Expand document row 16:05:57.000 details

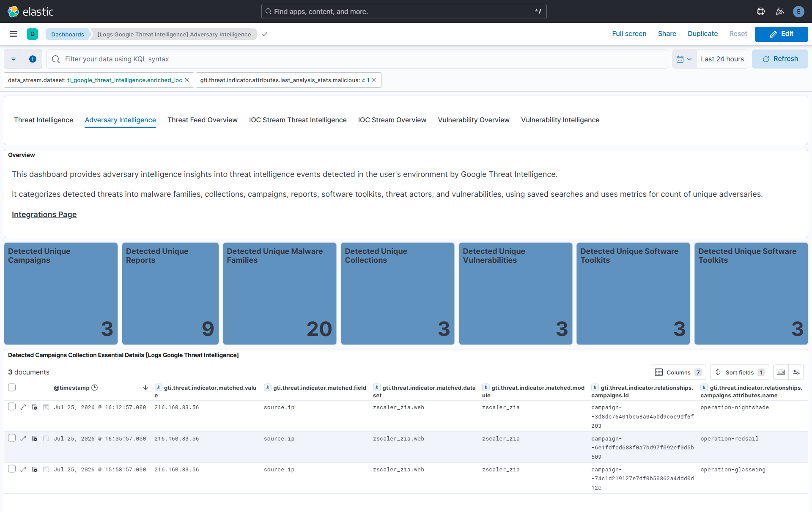(23, 438)
